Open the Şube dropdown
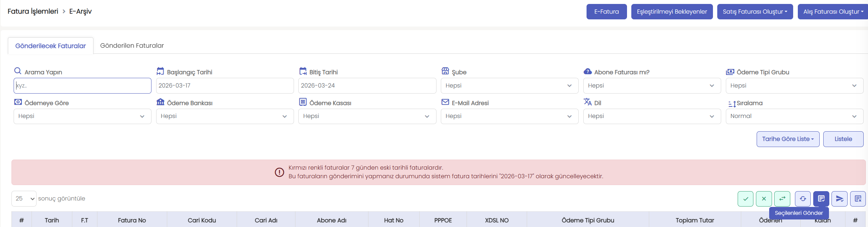Screen dimensions: 868x227 point(509,86)
